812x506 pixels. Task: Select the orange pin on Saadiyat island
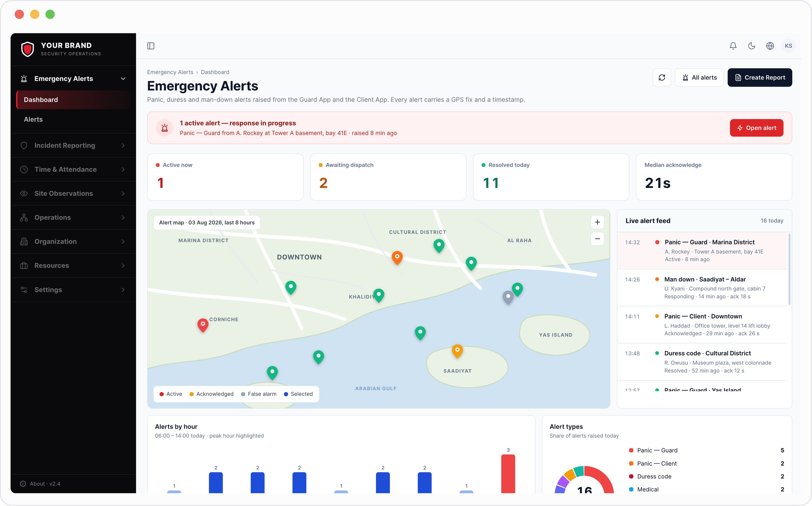pos(457,351)
